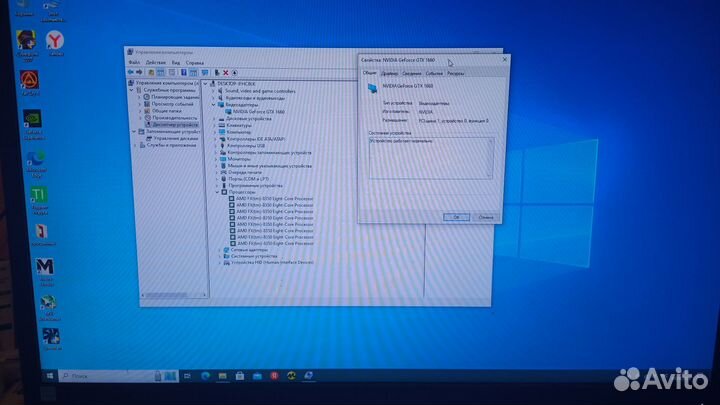720x405 pixels.
Task: Open the Действие menu
Action: [156, 62]
